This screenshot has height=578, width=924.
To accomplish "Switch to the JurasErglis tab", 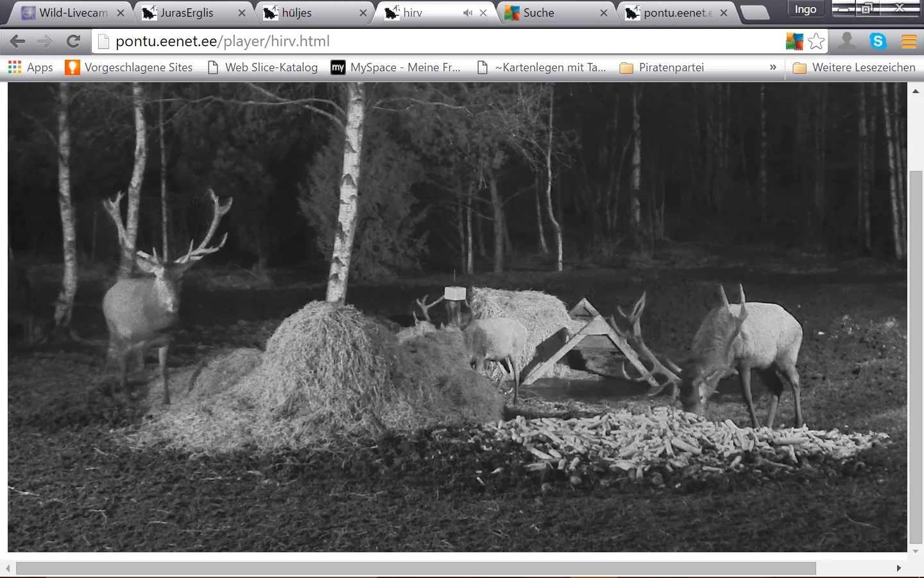I will tap(186, 13).
